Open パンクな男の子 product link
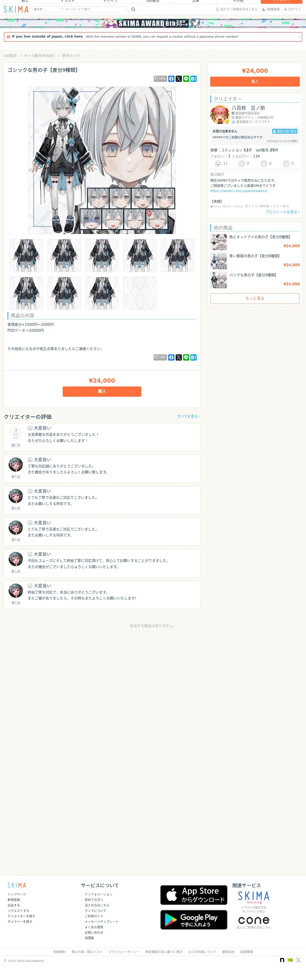306x980 pixels. click(x=253, y=275)
